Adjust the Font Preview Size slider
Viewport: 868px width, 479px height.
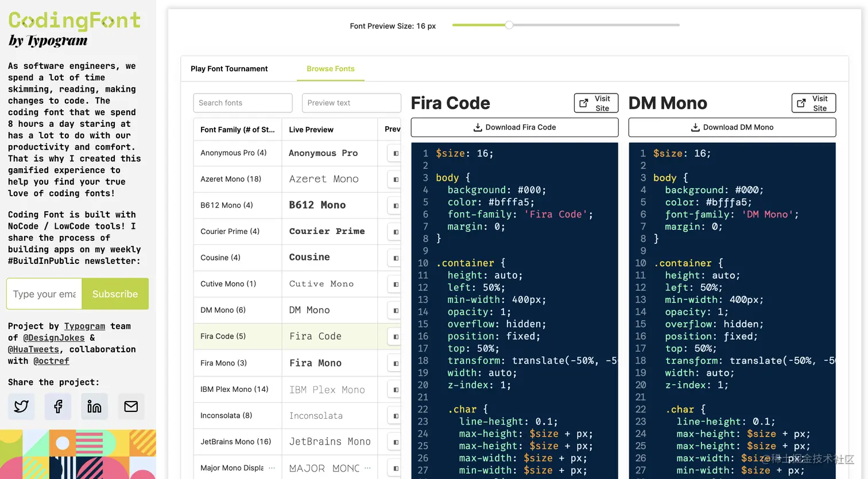click(x=509, y=25)
